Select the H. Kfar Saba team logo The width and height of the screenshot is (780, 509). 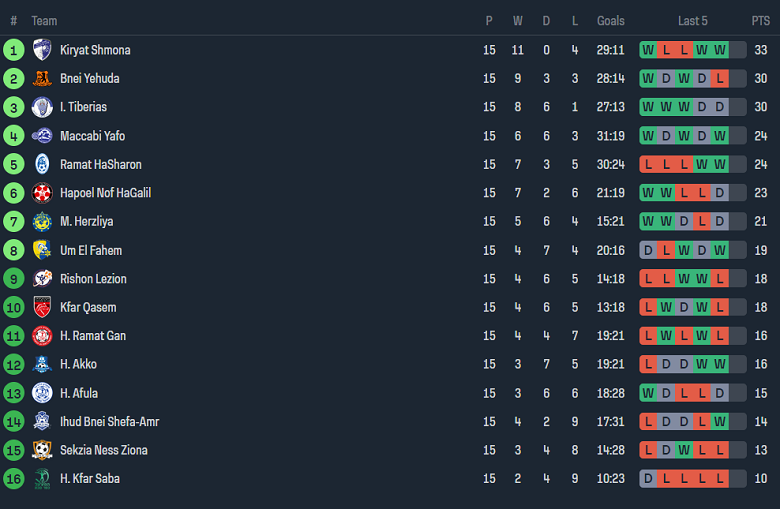(42, 478)
